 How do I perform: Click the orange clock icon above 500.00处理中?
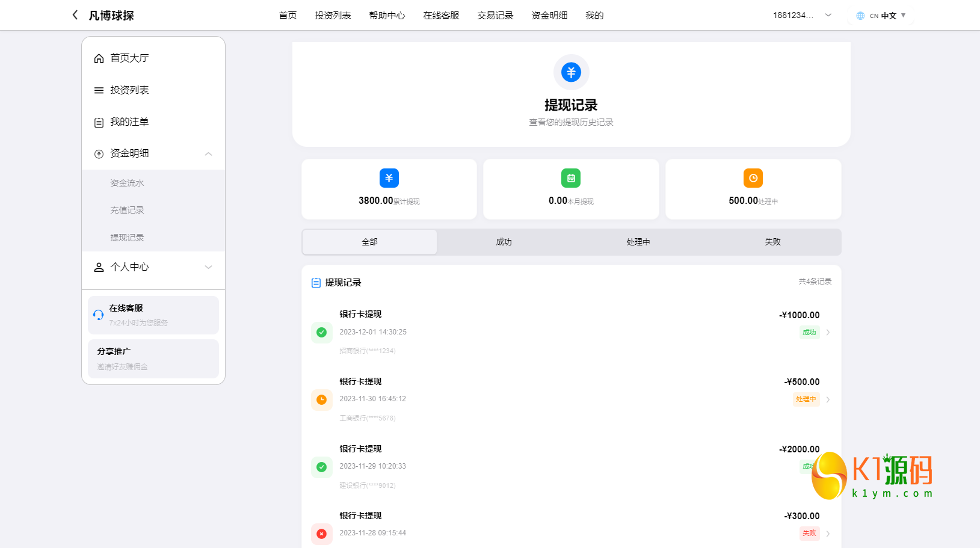pyautogui.click(x=753, y=178)
